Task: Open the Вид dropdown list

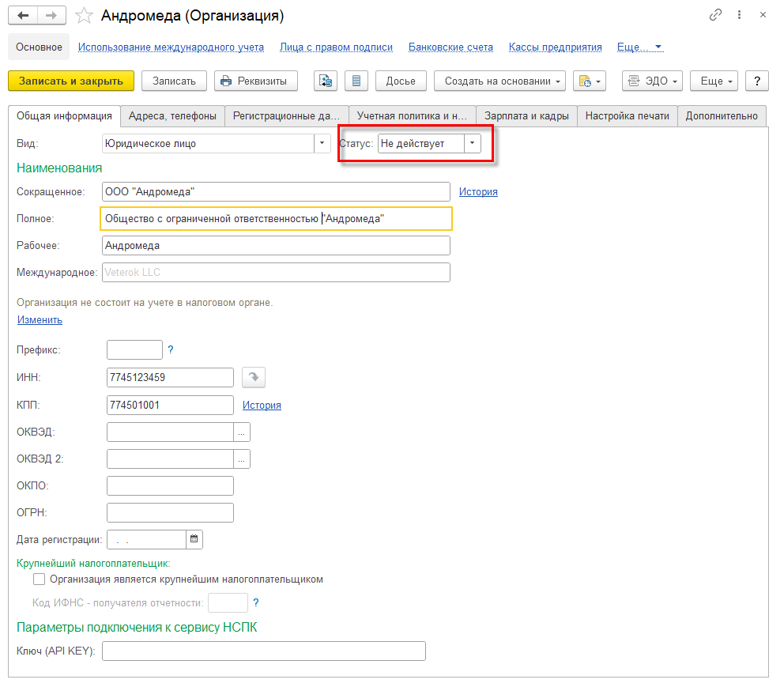Action: (x=322, y=143)
